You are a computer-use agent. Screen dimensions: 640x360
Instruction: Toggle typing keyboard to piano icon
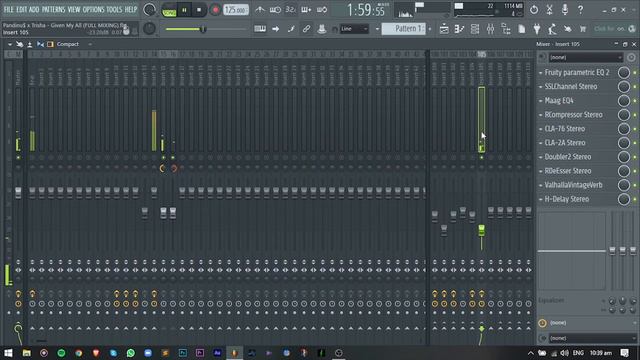(x=260, y=29)
